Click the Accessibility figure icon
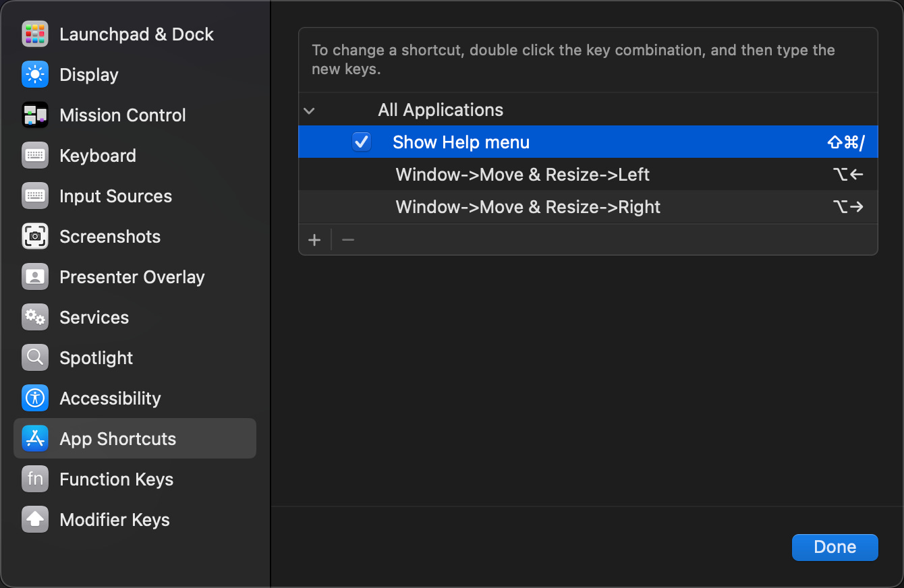Viewport: 904px width, 588px height. pyautogui.click(x=35, y=399)
